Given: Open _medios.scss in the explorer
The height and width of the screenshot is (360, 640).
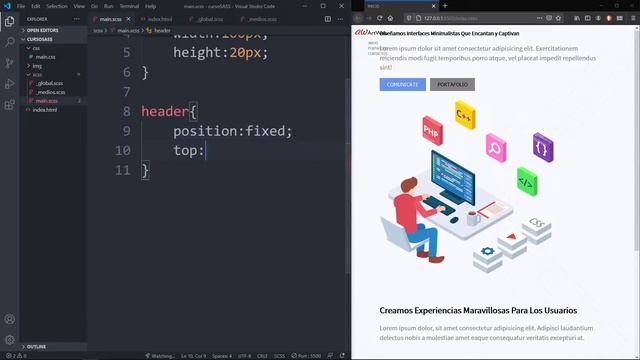Looking at the screenshot, I should 50,92.
